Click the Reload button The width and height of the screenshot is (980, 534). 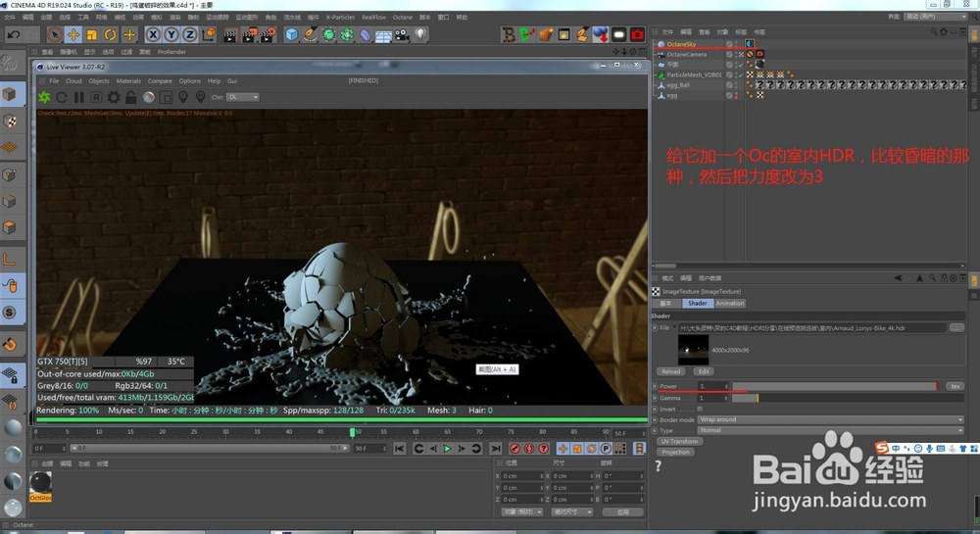coord(671,371)
